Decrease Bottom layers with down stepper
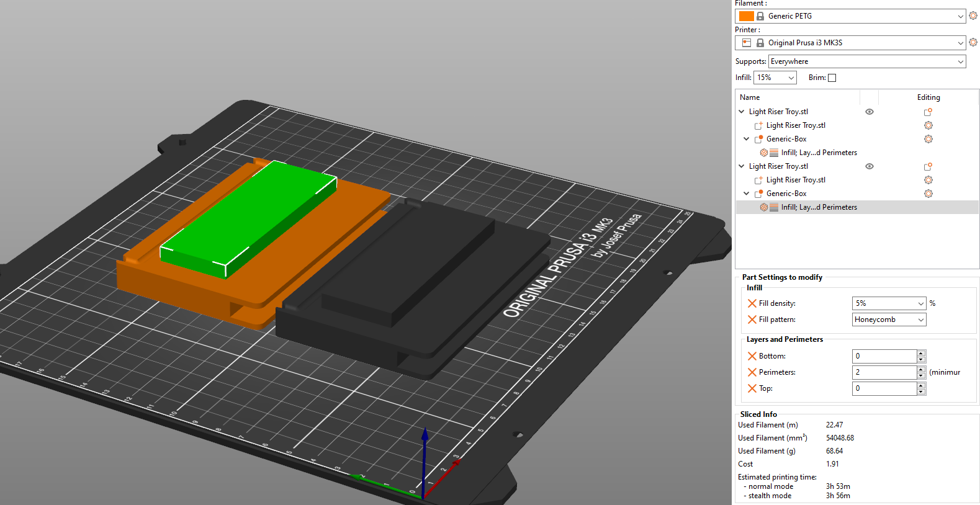The image size is (980, 505). point(921,360)
